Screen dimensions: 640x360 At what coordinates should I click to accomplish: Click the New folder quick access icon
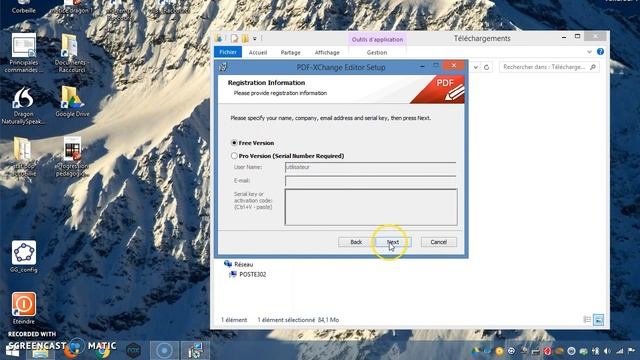(x=245, y=38)
